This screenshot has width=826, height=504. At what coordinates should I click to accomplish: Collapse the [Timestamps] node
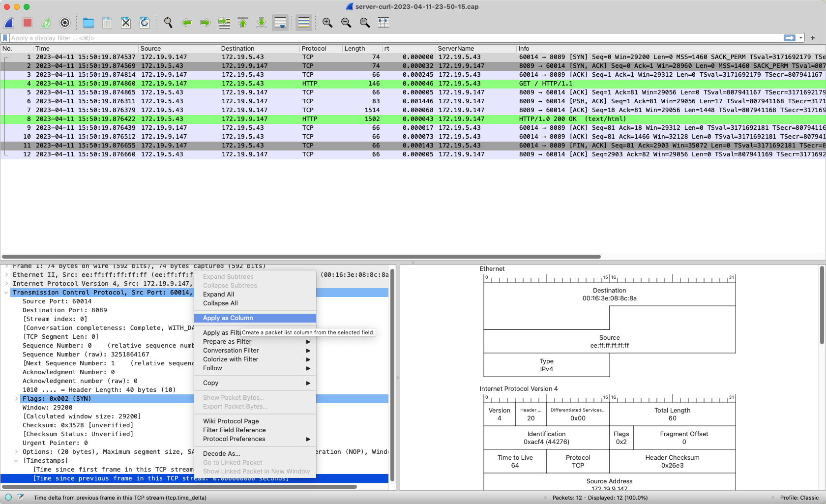click(x=16, y=461)
